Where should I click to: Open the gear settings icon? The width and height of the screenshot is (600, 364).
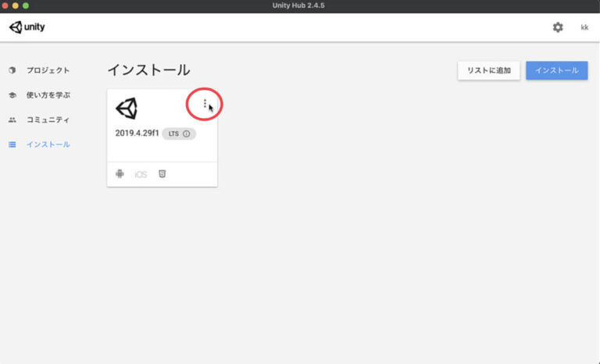[x=558, y=27]
